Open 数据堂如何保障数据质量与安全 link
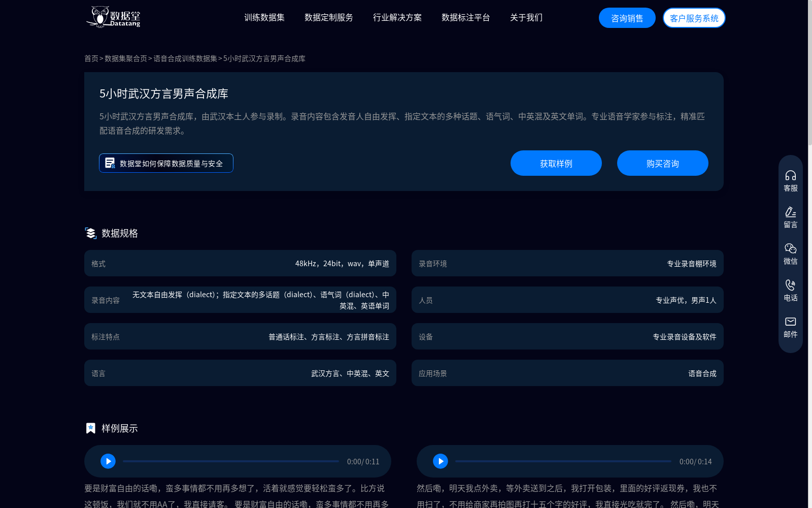This screenshot has height=508, width=812. pyautogui.click(x=166, y=163)
